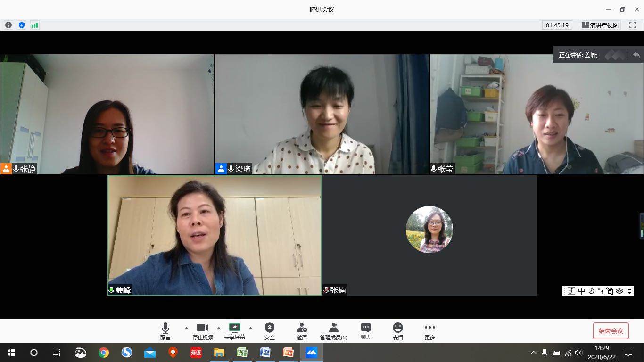Image resolution: width=644 pixels, height=362 pixels.
Task: Click the 拼 mode on IME bar
Action: point(571,291)
